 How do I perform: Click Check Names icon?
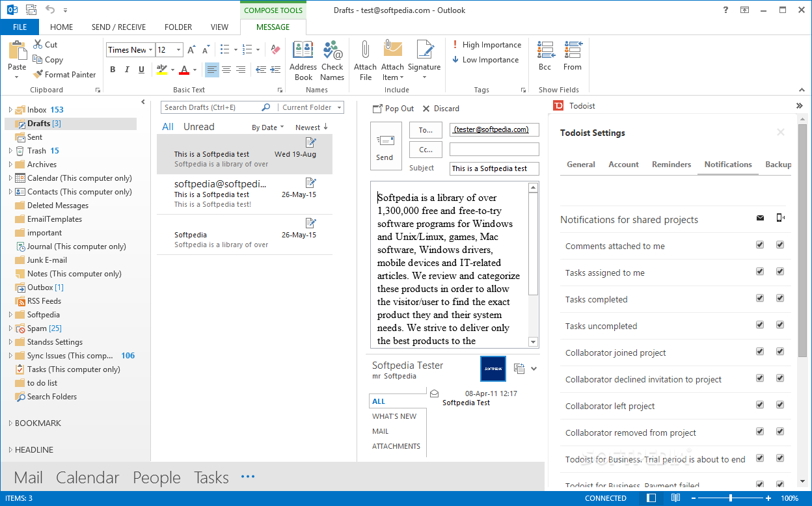pyautogui.click(x=332, y=50)
